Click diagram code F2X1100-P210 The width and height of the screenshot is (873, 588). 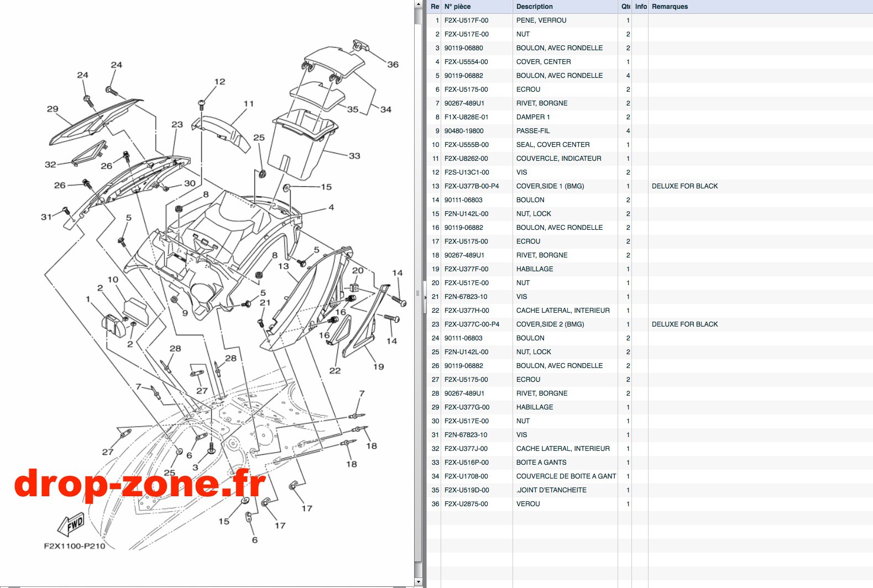(75, 546)
